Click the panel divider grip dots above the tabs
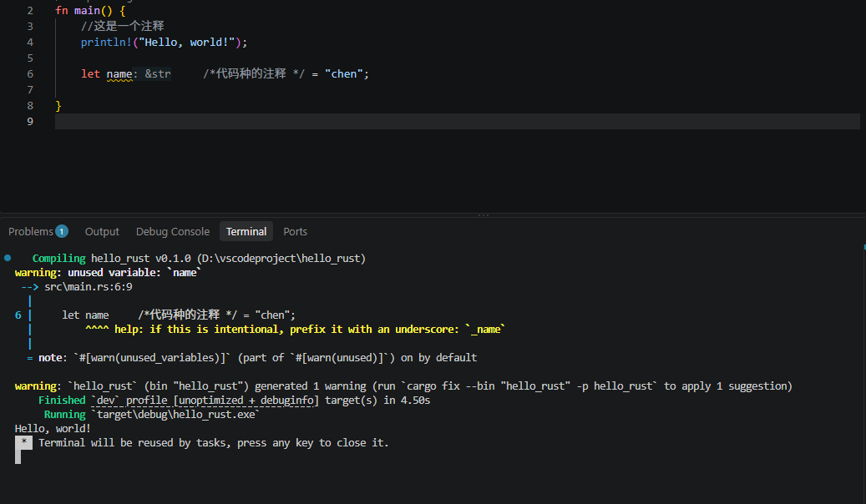Screen dimensions: 866x504 [x=484, y=214]
